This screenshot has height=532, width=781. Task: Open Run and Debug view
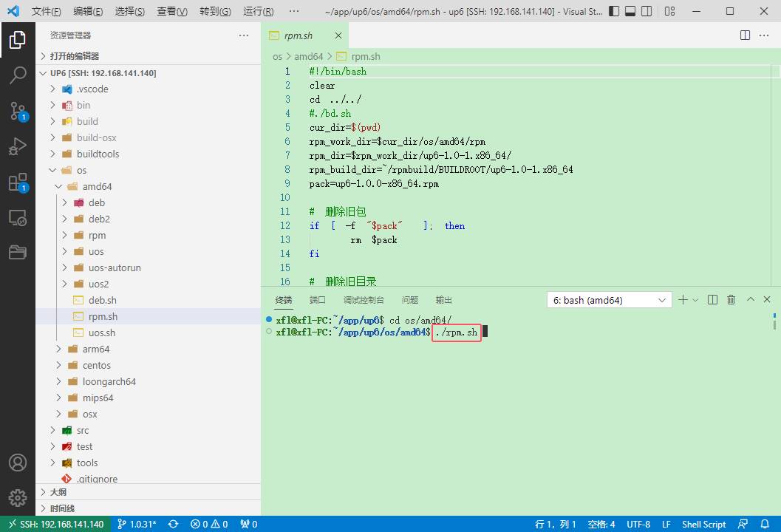point(18,146)
